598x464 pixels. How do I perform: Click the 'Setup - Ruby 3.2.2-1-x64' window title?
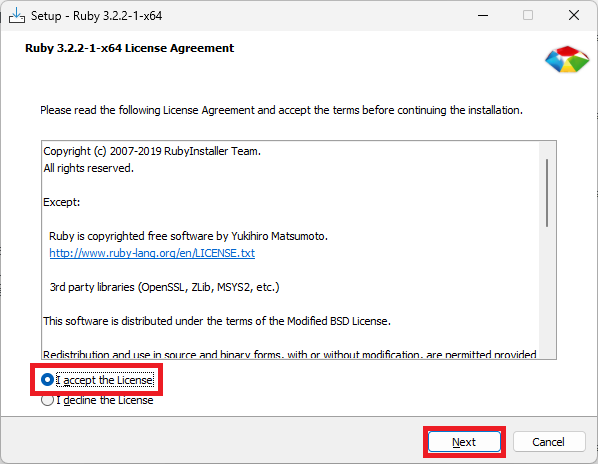[96, 16]
